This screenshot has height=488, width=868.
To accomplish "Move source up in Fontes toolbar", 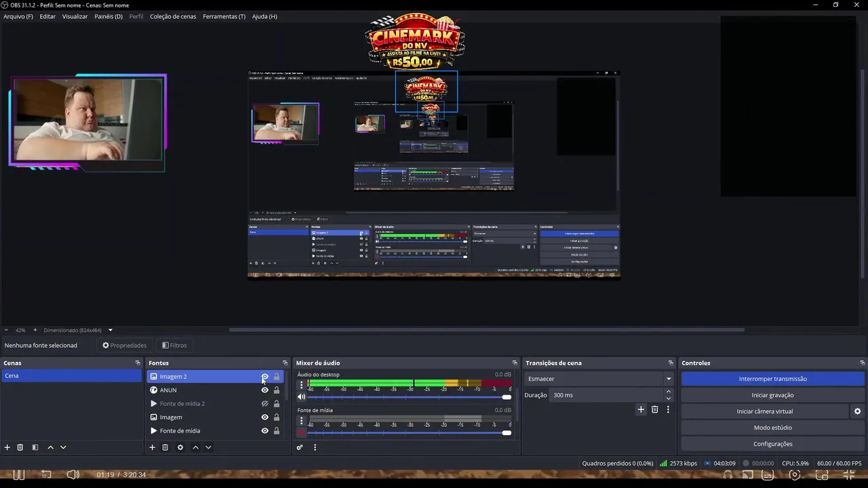I will pyautogui.click(x=195, y=447).
